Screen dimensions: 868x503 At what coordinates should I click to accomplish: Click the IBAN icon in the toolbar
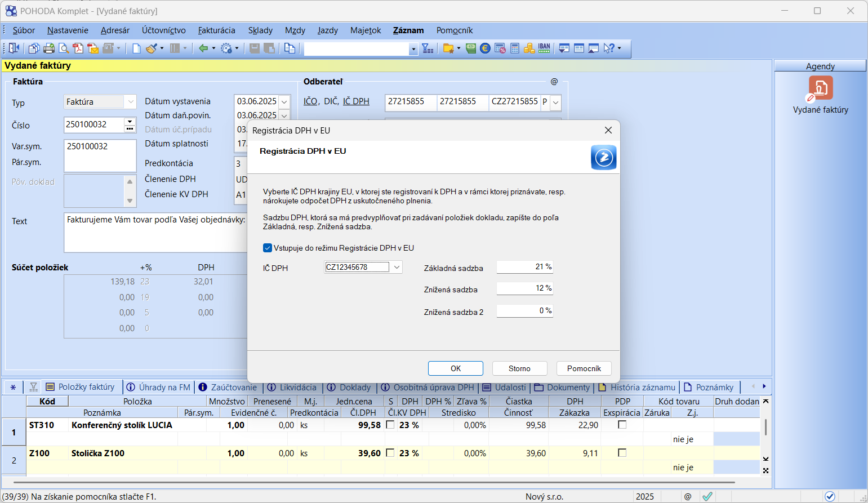point(544,48)
